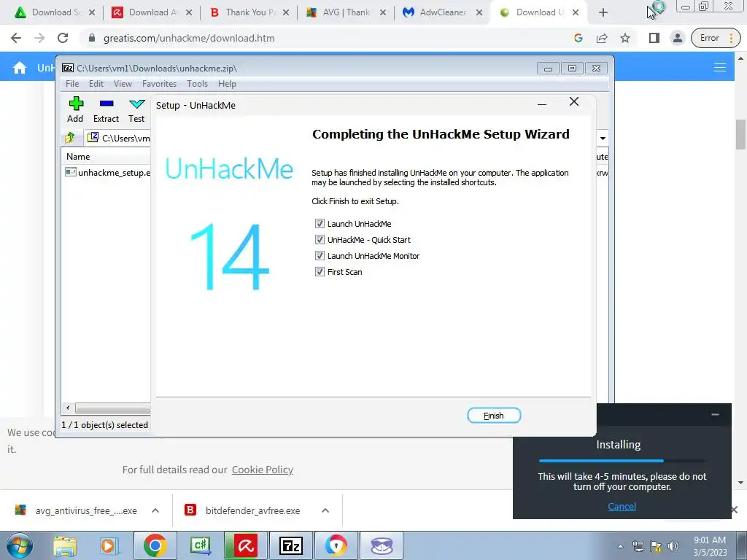747x560 pixels.
Task: Open the 7-Zip File menu
Action: pyautogui.click(x=72, y=84)
